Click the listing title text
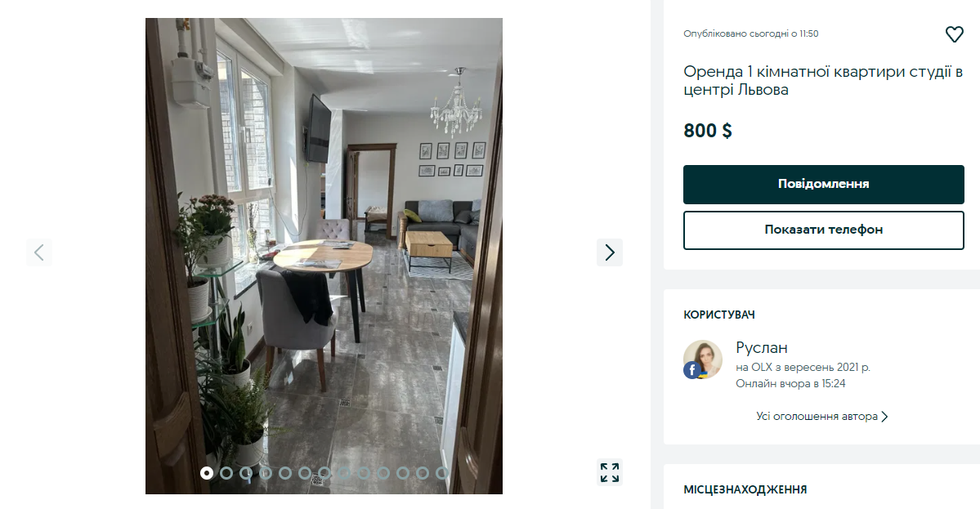Image resolution: width=980 pixels, height=509 pixels. coord(822,81)
